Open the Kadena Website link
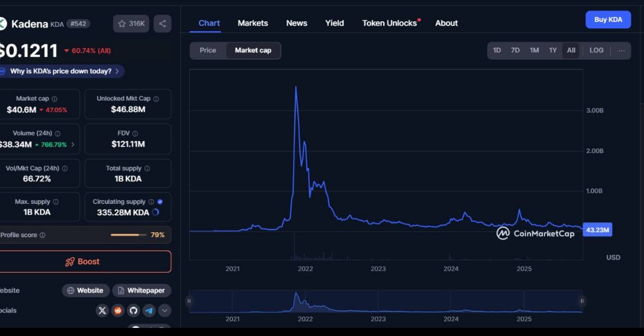Screen dimensions: 644x336 tap(85, 291)
